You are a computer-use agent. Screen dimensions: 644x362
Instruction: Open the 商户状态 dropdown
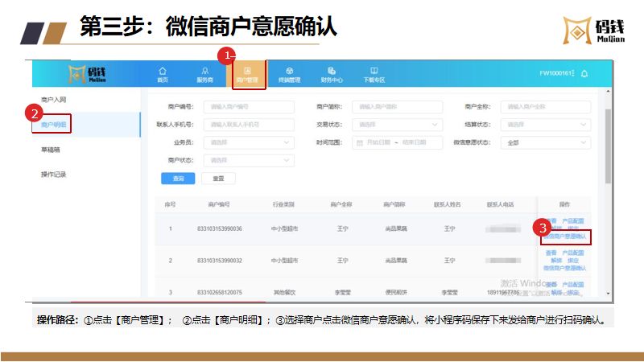click(x=248, y=160)
